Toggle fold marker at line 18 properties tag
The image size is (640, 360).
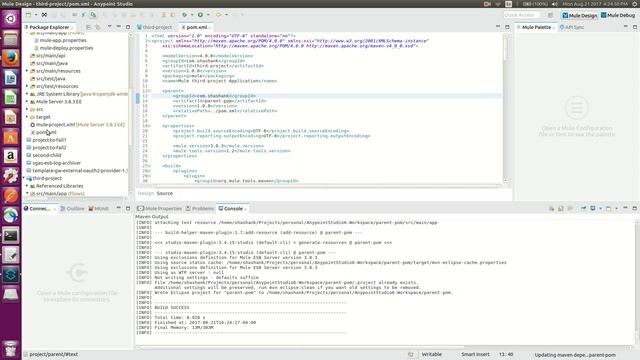coord(149,126)
